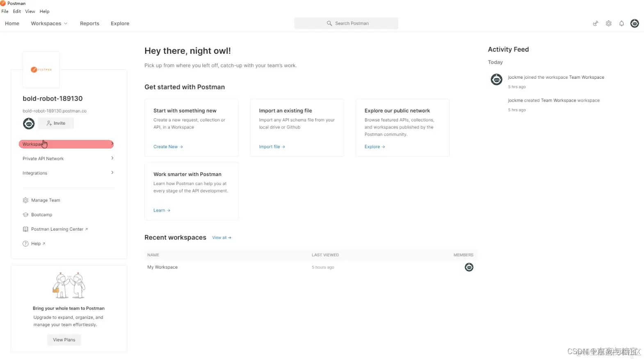Open the Help menu in menu bar
Screen dimensions: 644x359
point(44,11)
